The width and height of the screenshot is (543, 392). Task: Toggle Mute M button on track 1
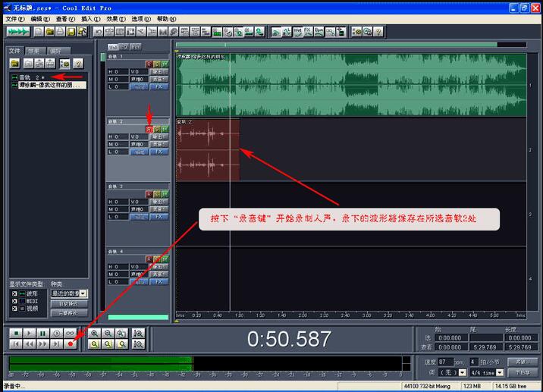(165, 64)
